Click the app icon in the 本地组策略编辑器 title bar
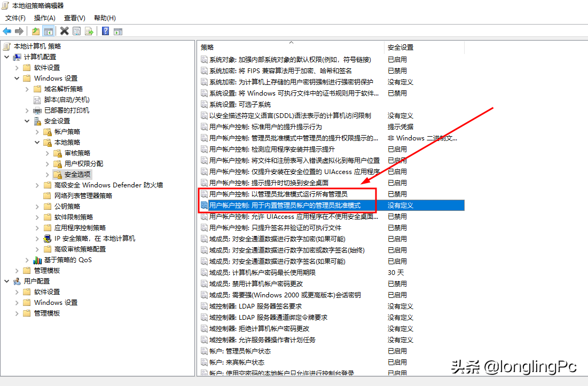This screenshot has width=588, height=386. pyautogui.click(x=5, y=6)
